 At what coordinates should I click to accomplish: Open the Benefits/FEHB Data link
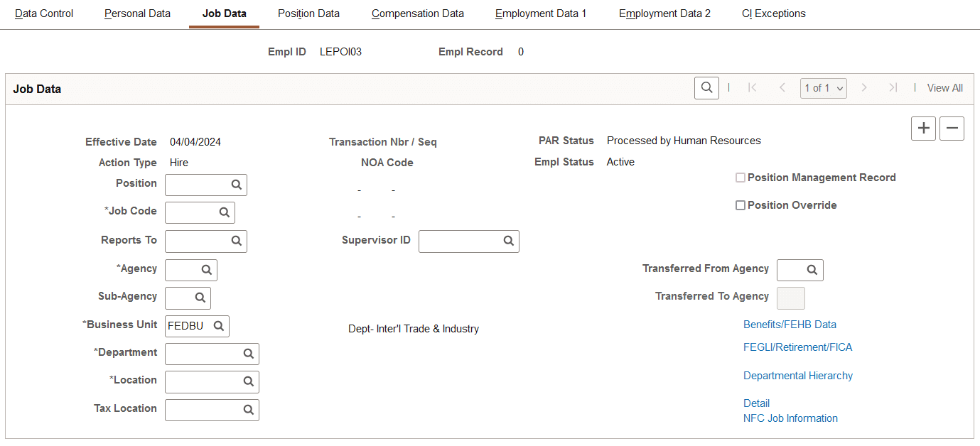click(790, 324)
